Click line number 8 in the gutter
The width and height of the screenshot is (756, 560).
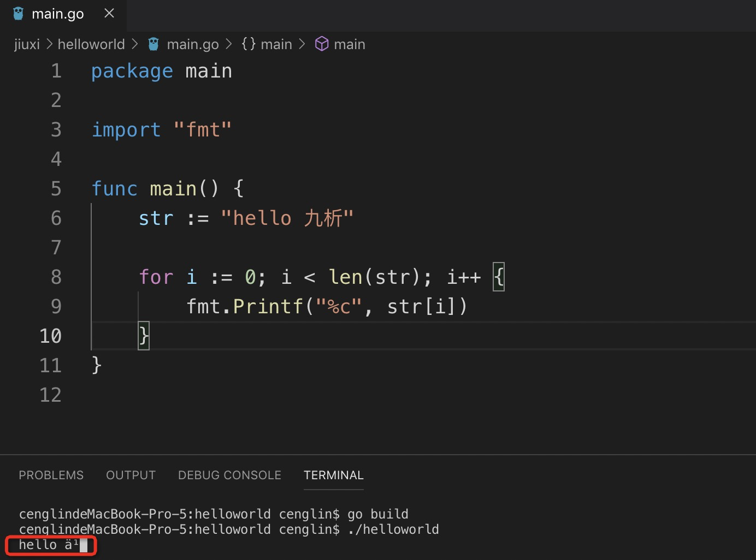(x=56, y=277)
